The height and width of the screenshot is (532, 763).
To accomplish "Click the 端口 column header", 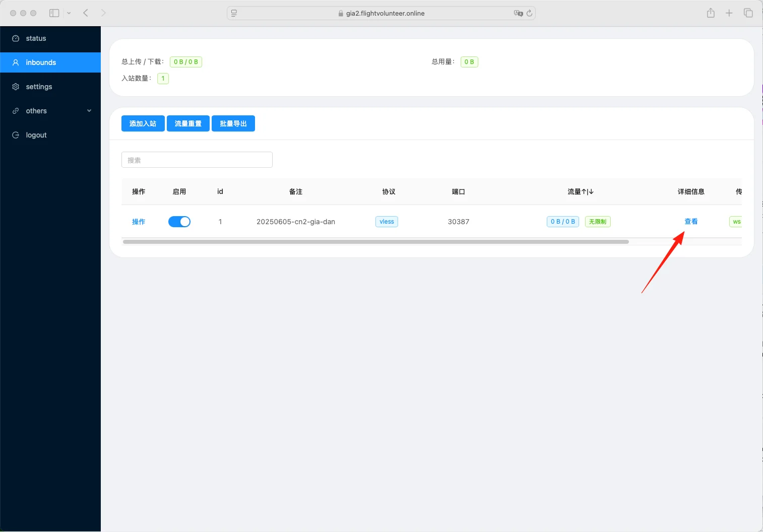I will (x=459, y=191).
